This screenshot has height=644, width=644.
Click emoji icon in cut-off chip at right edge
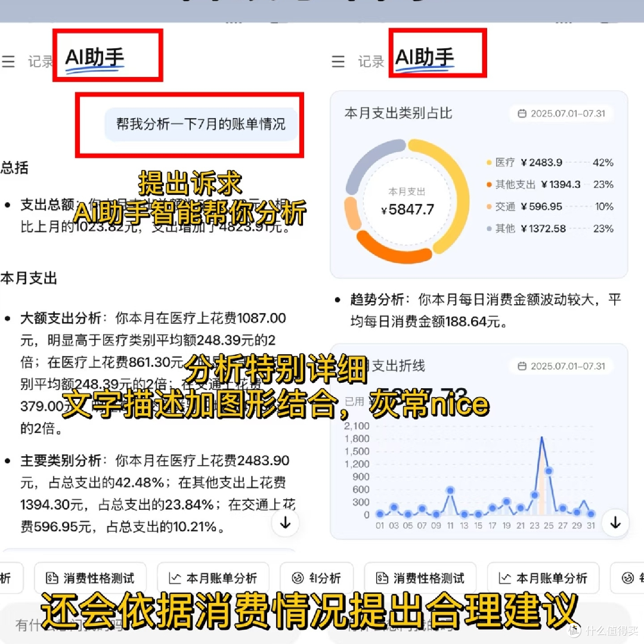tap(627, 578)
